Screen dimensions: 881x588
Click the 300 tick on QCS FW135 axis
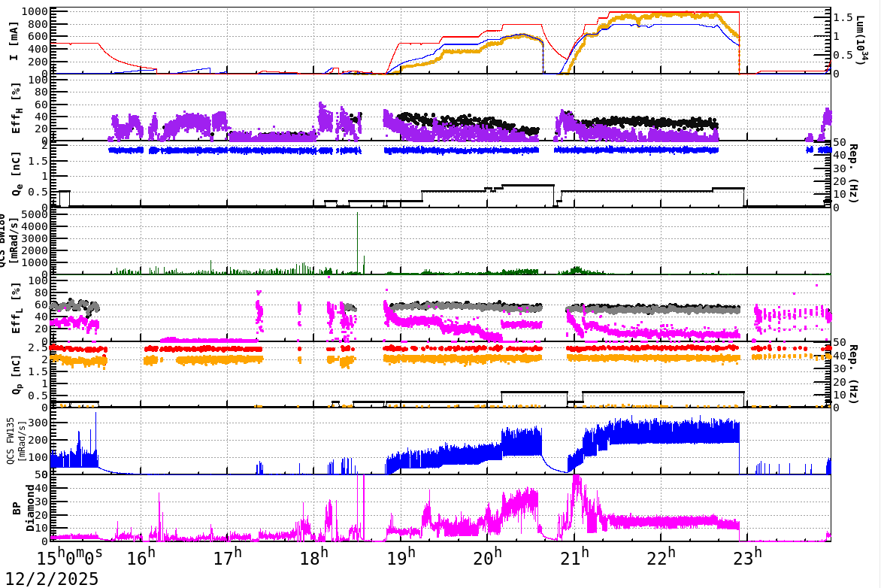click(x=38, y=423)
